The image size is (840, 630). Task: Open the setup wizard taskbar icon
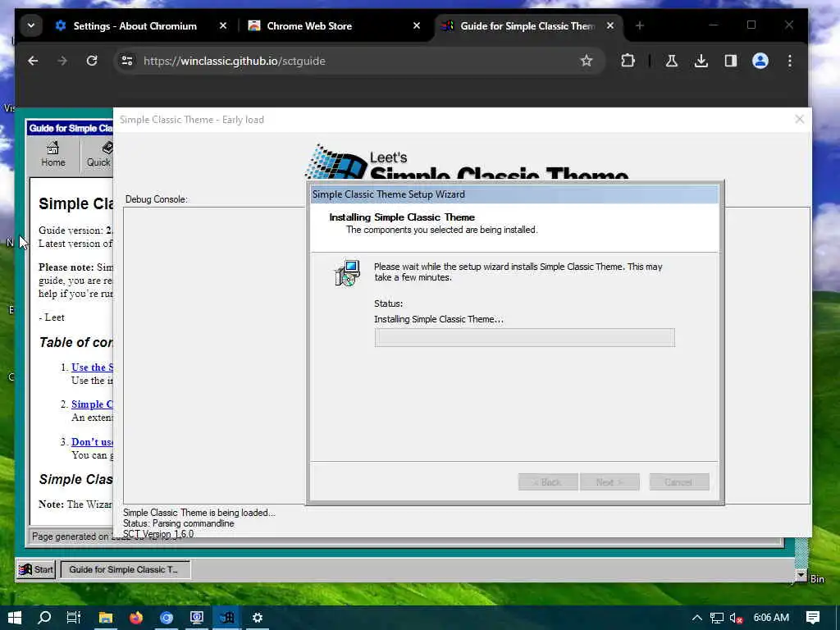tap(197, 618)
